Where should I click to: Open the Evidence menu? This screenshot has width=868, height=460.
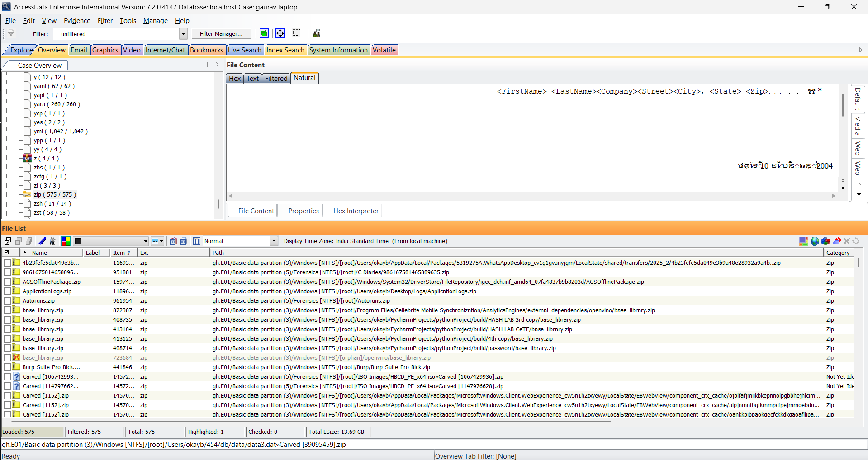point(77,21)
